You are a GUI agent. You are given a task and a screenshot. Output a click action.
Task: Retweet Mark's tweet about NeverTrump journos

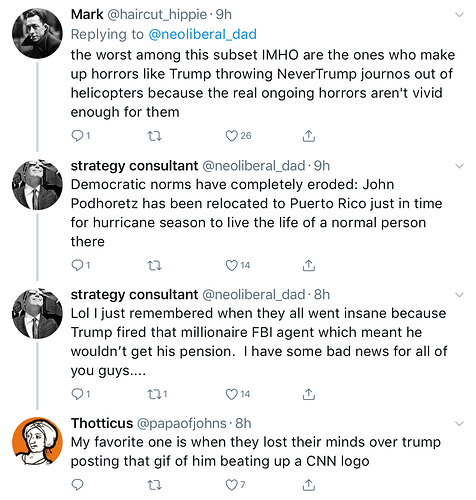click(155, 136)
